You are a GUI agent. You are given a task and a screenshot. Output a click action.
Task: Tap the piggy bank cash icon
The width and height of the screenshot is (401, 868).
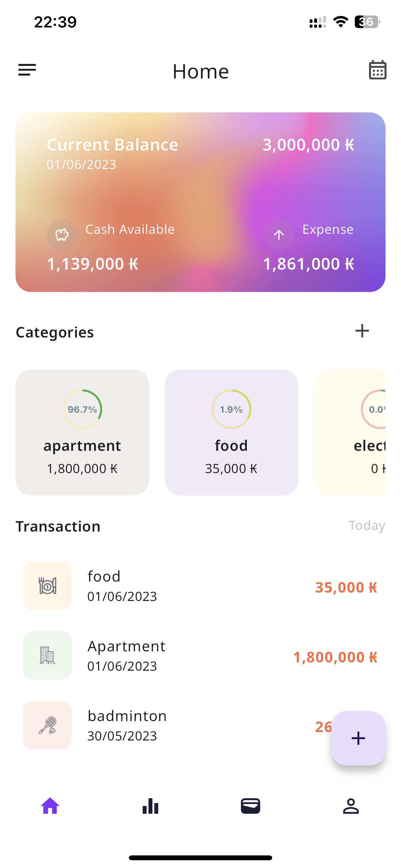click(62, 234)
